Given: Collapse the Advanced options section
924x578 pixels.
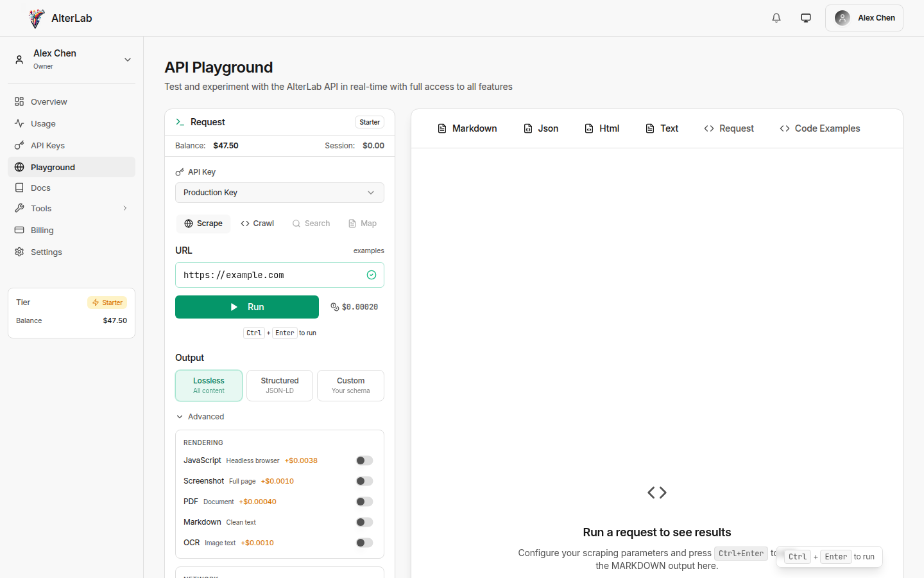Looking at the screenshot, I should [x=200, y=417].
